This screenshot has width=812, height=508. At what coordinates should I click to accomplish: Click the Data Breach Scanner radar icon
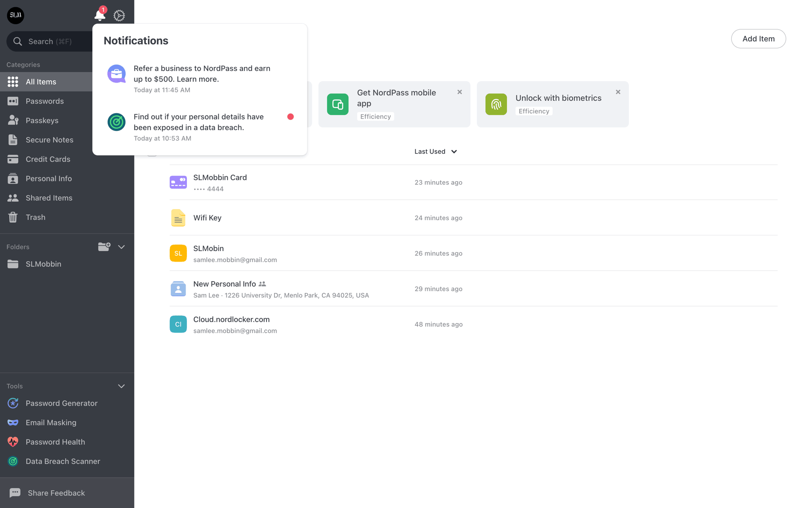pos(13,461)
